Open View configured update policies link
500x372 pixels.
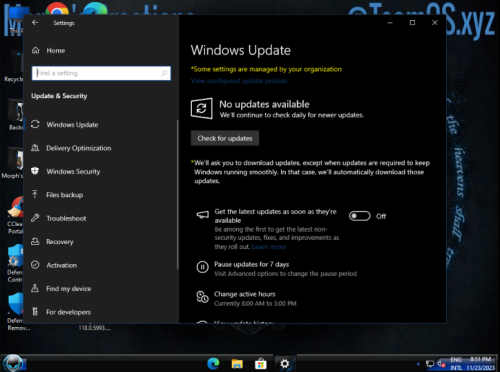pyautogui.click(x=239, y=81)
